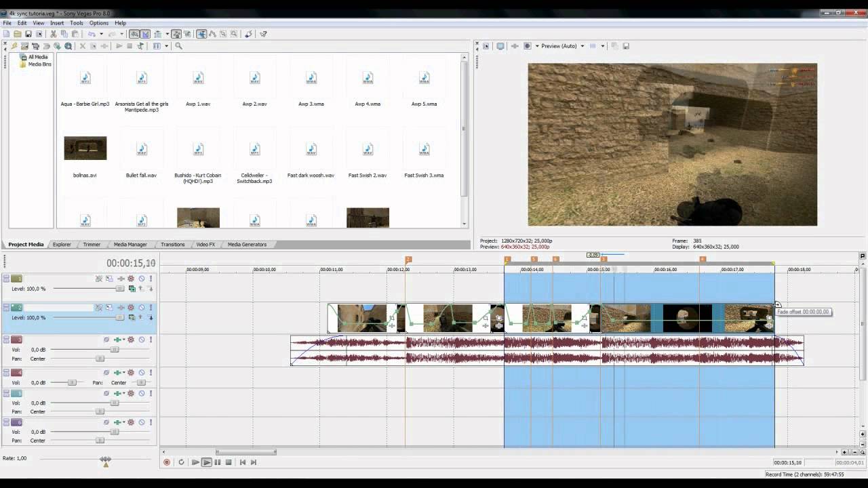Solo audio track 6
The image size is (868, 488).
(151, 422)
